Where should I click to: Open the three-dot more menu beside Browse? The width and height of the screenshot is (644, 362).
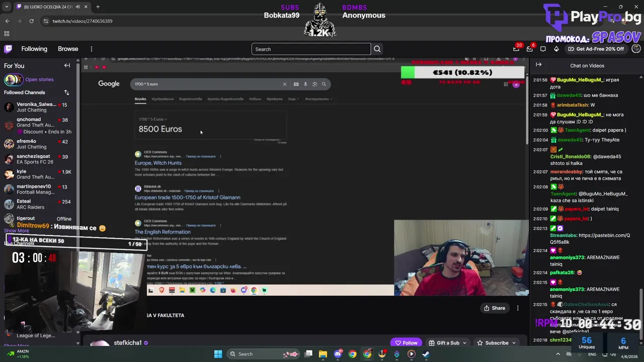point(92,49)
